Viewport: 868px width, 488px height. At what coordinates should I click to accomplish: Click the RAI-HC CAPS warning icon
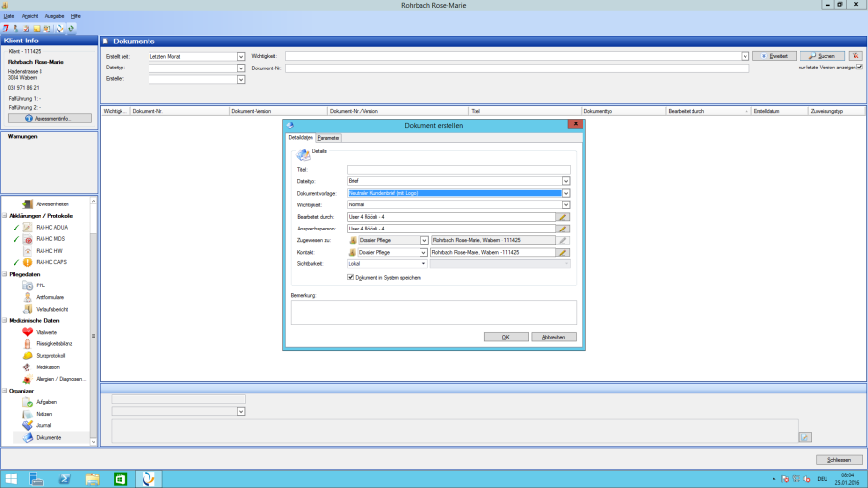pyautogui.click(x=28, y=262)
